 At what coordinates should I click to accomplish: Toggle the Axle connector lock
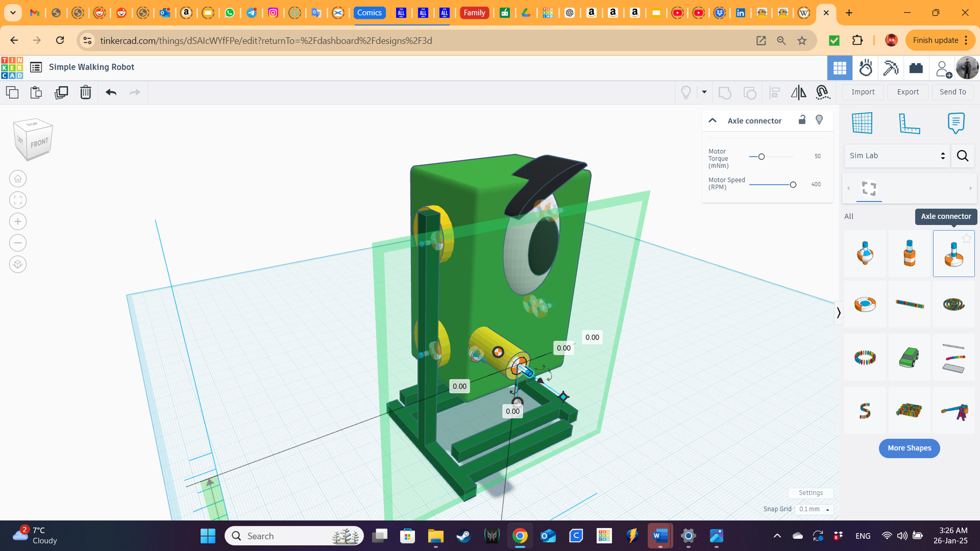802,120
